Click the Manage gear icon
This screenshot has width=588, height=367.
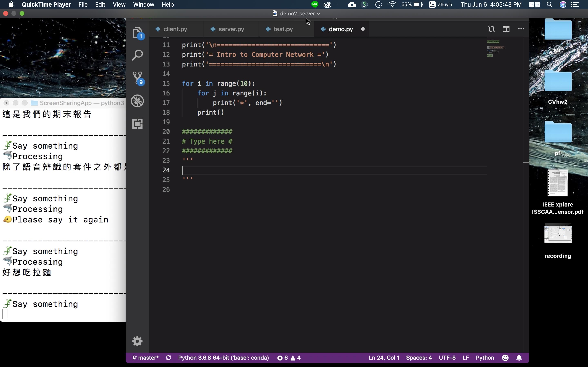point(137,341)
